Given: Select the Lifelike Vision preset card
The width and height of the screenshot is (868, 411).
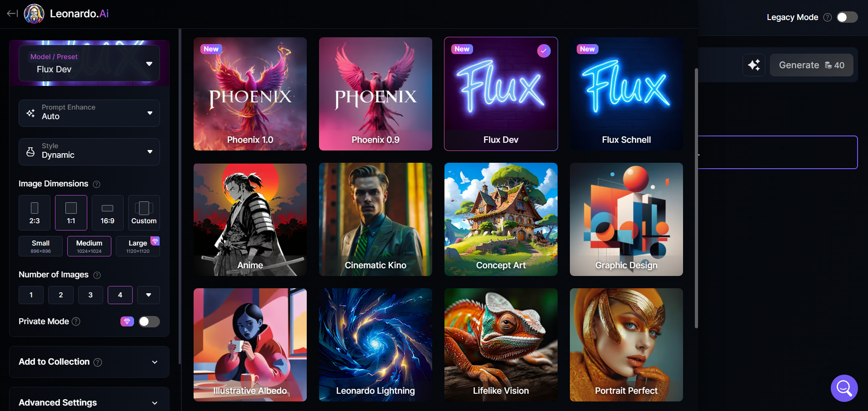Looking at the screenshot, I should point(501,345).
